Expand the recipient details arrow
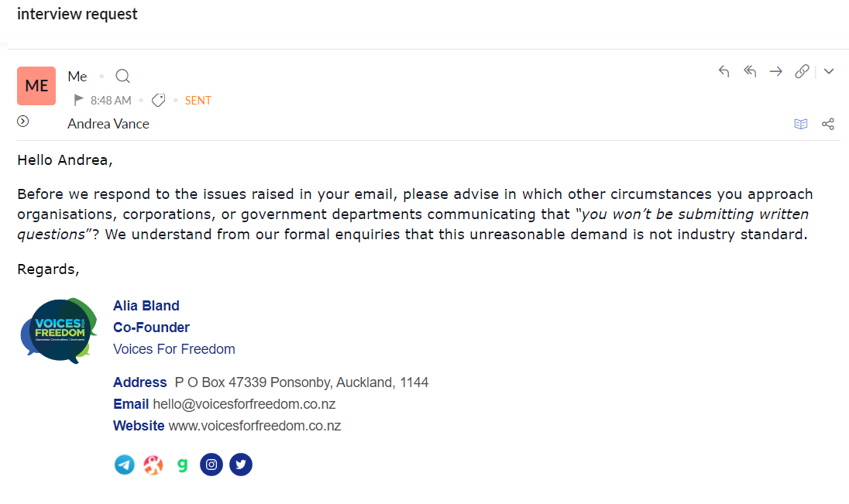The image size is (849, 504). (x=23, y=122)
